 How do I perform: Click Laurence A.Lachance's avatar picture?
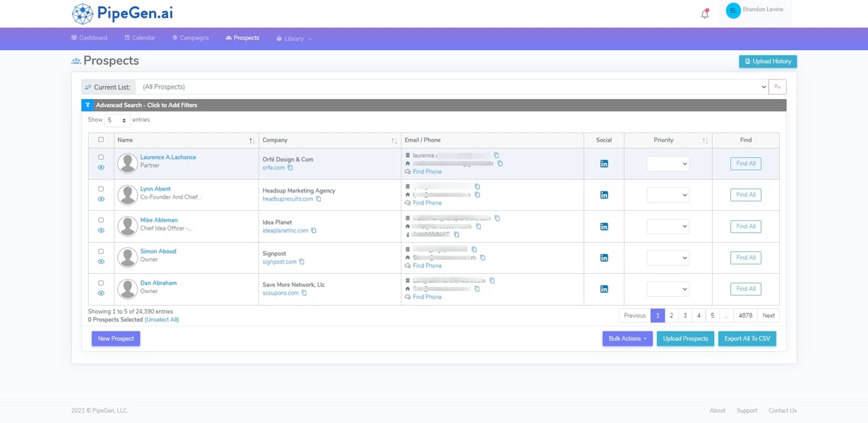[x=127, y=163]
